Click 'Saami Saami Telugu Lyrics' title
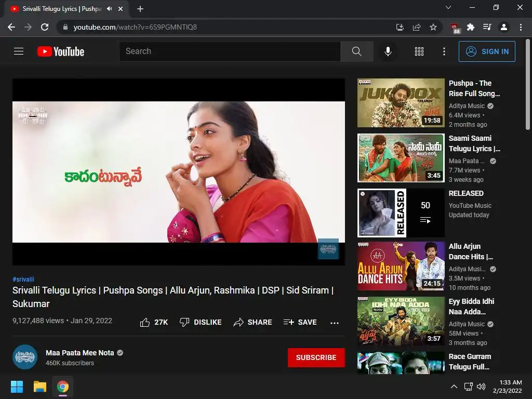This screenshot has width=532, height=399. click(x=474, y=143)
